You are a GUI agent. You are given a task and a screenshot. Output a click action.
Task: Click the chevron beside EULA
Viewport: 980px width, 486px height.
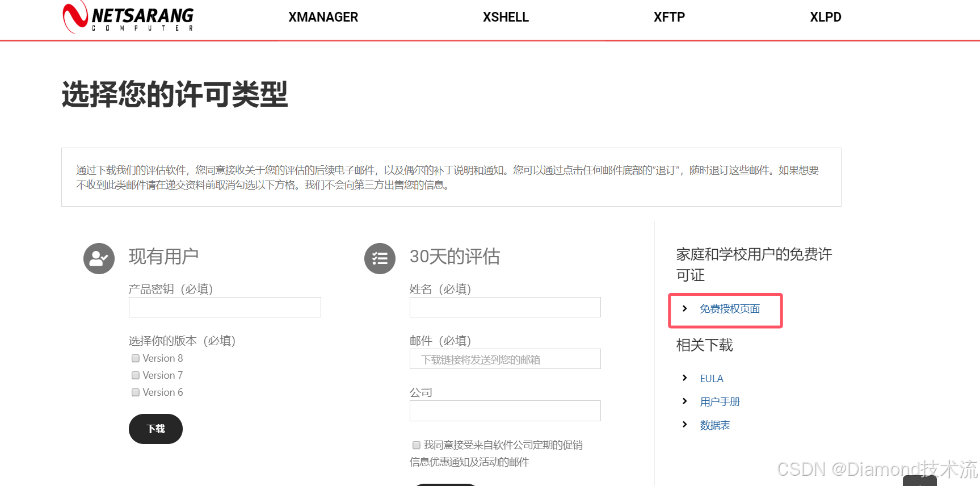click(685, 378)
